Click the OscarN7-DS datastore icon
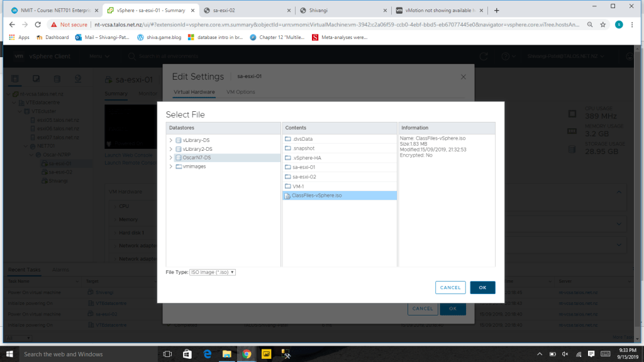 coord(179,158)
